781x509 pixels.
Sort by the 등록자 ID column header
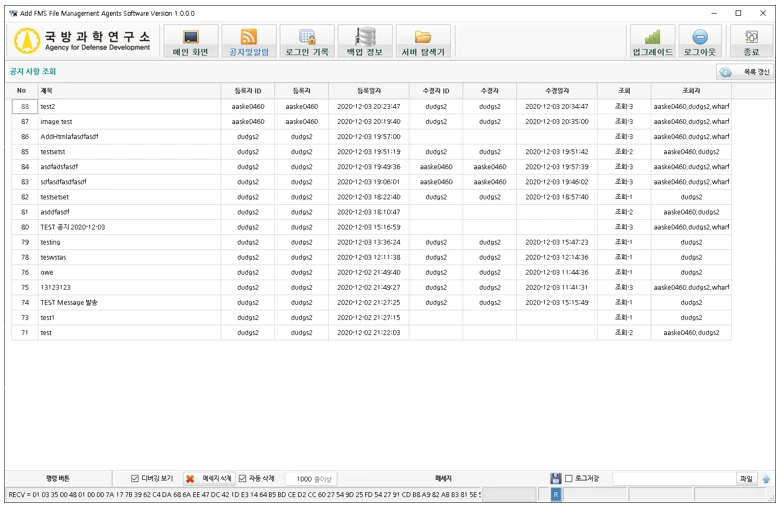point(248,91)
